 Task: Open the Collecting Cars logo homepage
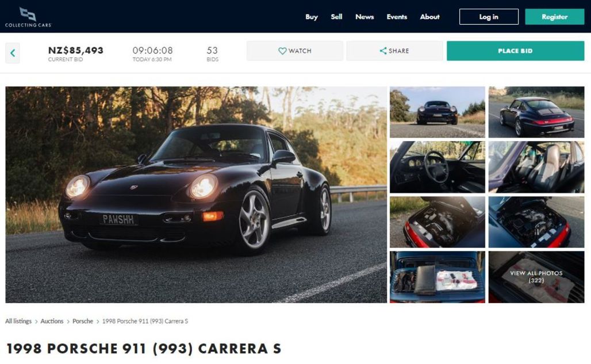pos(28,17)
